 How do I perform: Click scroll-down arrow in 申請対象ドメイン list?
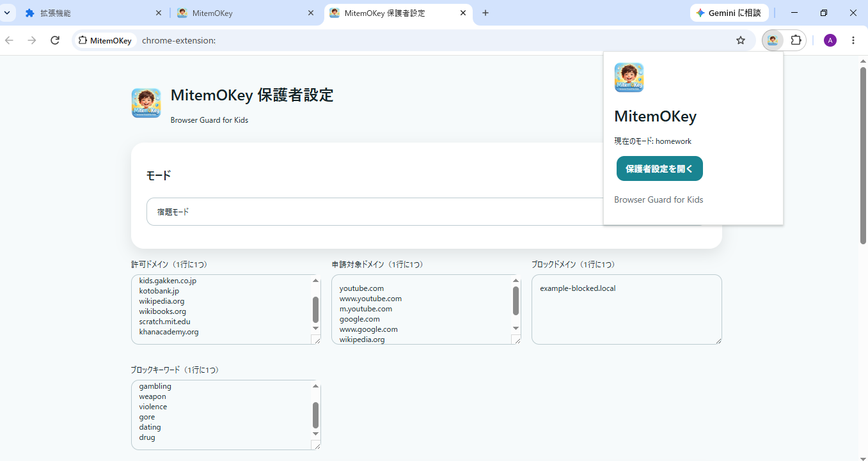coord(516,328)
